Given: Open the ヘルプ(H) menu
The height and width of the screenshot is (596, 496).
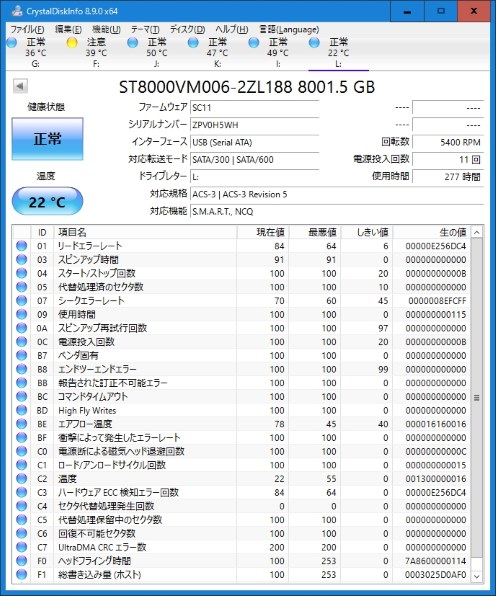Looking at the screenshot, I should coord(231,29).
